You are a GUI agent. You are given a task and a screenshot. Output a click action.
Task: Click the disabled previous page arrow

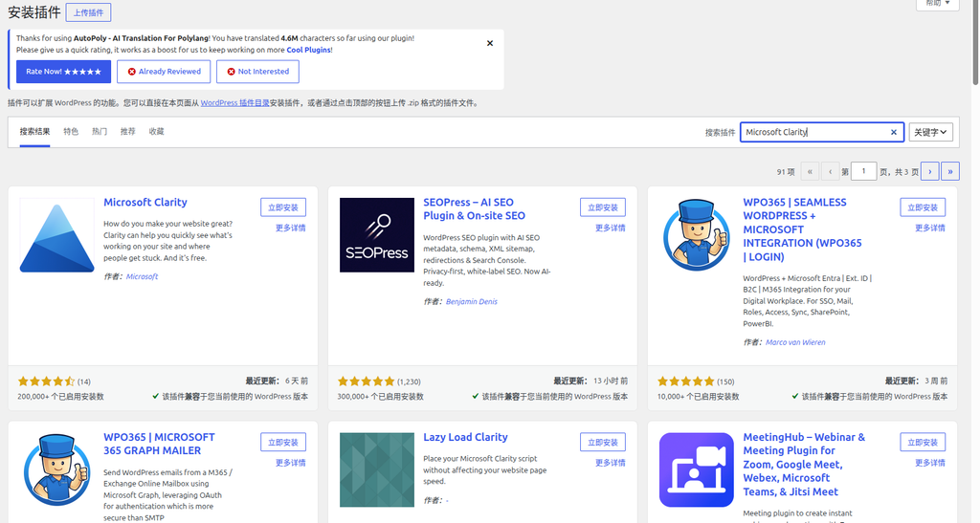click(x=830, y=171)
